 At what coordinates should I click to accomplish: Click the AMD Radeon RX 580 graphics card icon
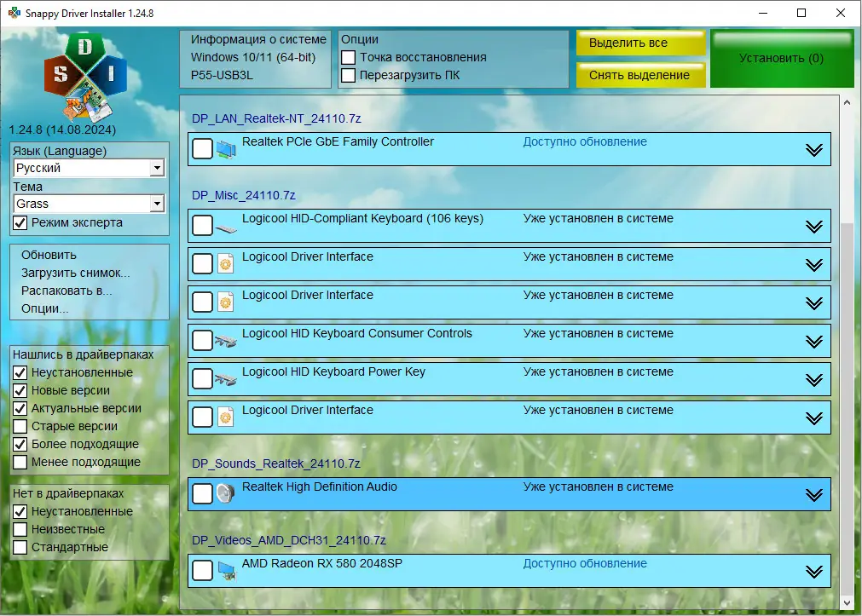226,570
